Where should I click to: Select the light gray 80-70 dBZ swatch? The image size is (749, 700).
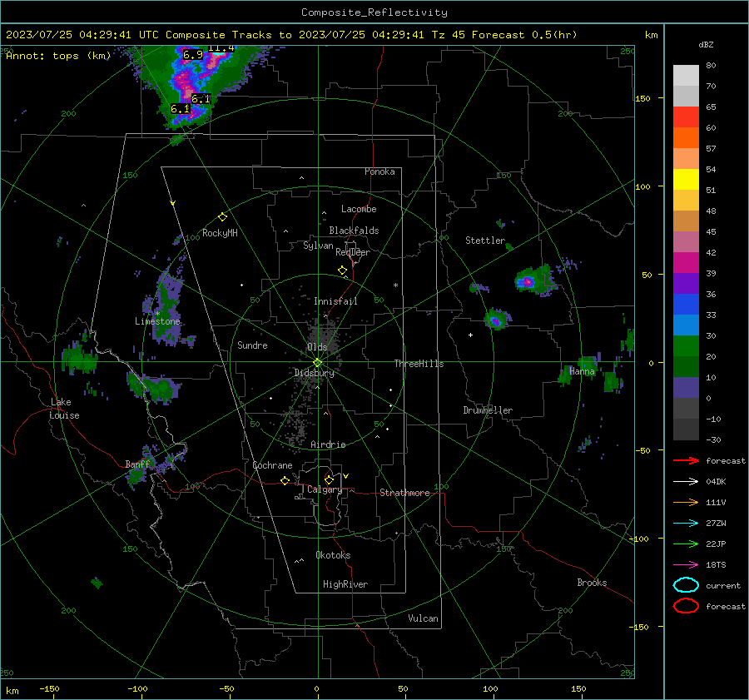(x=686, y=76)
